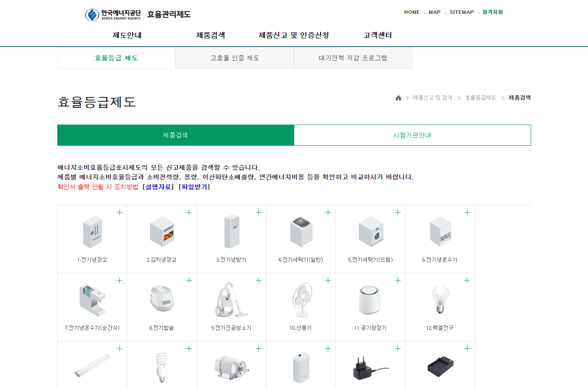Expand plus sign on 선풍기 card
588x388 pixels.
(328, 280)
